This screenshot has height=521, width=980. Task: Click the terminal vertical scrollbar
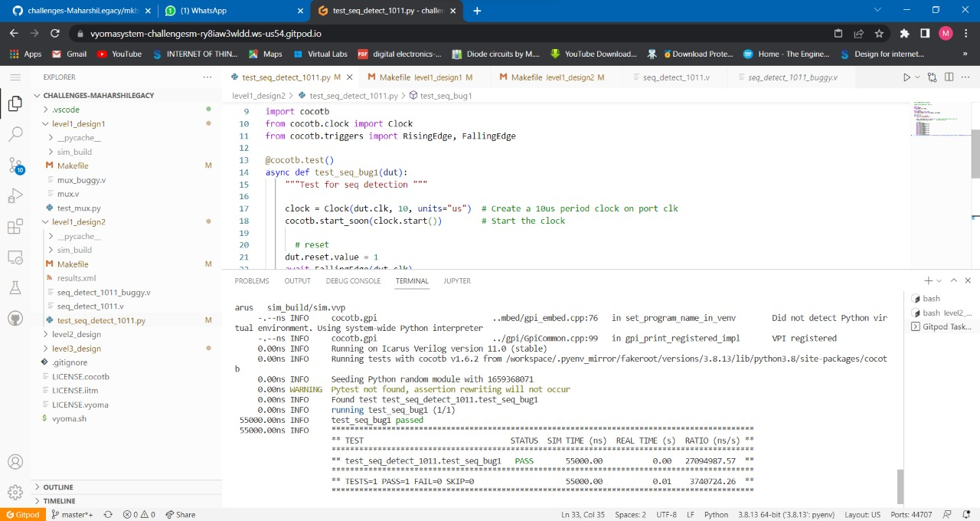tap(900, 486)
